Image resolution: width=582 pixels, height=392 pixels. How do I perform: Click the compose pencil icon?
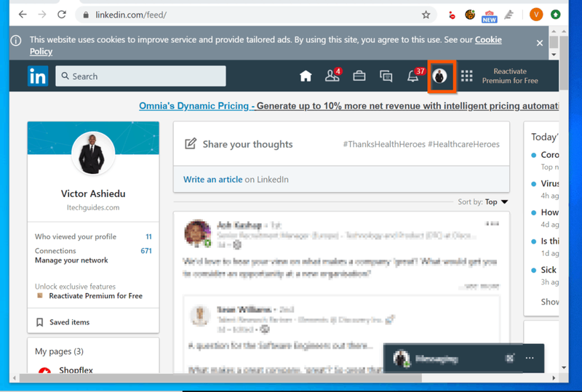tap(191, 143)
